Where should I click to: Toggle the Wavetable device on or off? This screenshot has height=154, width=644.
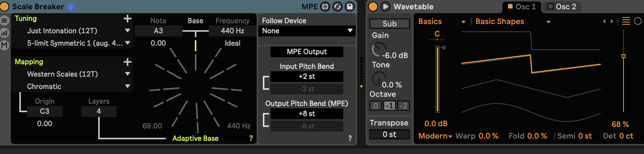tap(373, 7)
